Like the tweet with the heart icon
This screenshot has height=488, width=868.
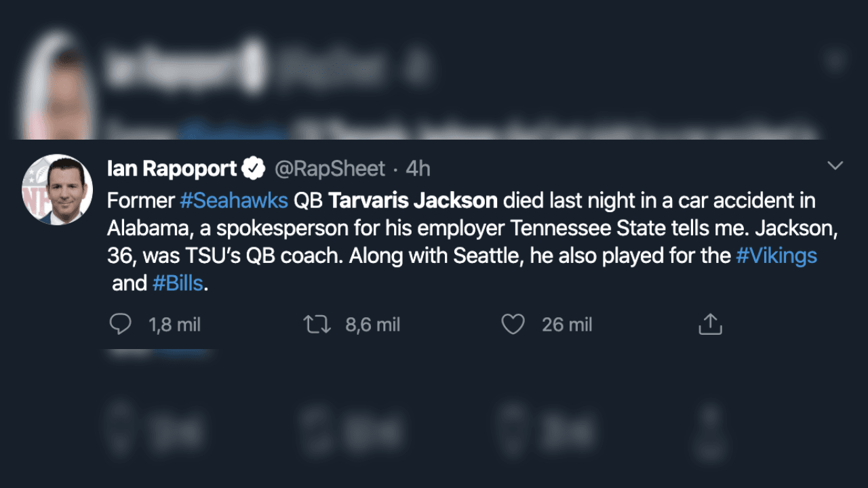click(513, 325)
